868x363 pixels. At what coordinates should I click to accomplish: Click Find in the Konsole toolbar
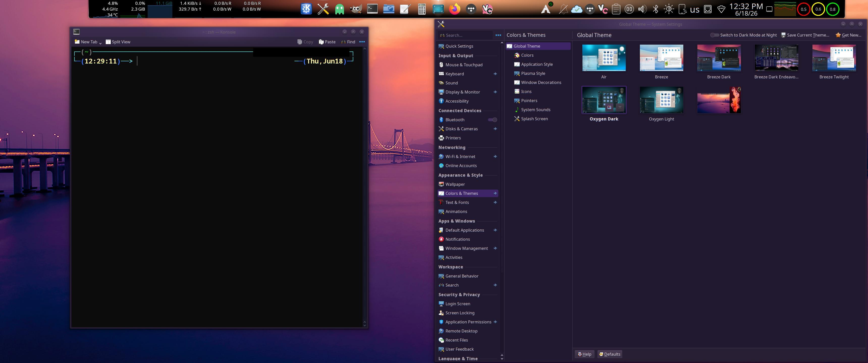[x=348, y=42]
